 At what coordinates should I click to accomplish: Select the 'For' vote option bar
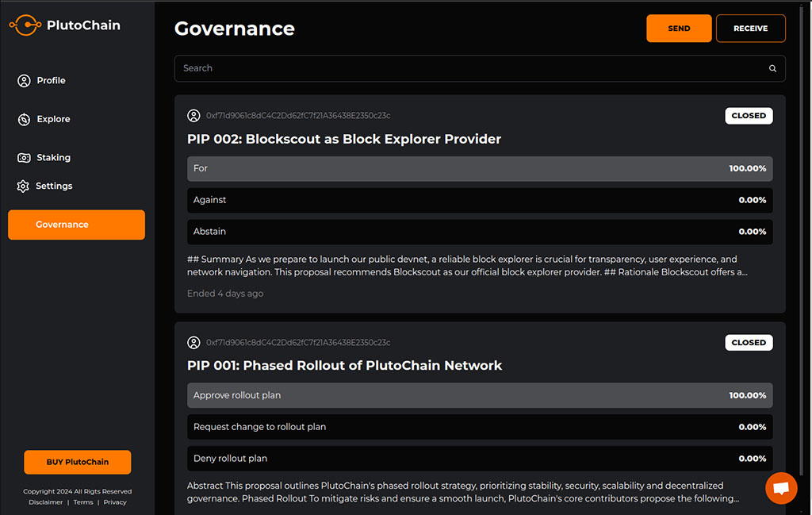(x=480, y=169)
